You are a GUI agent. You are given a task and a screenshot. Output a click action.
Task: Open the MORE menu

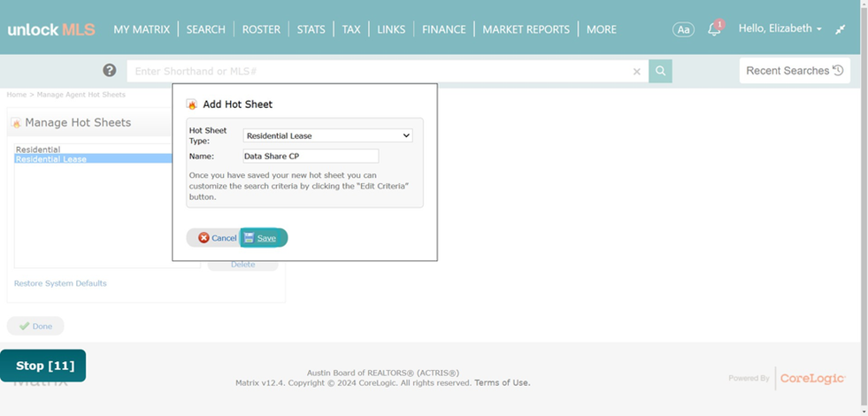tap(601, 29)
